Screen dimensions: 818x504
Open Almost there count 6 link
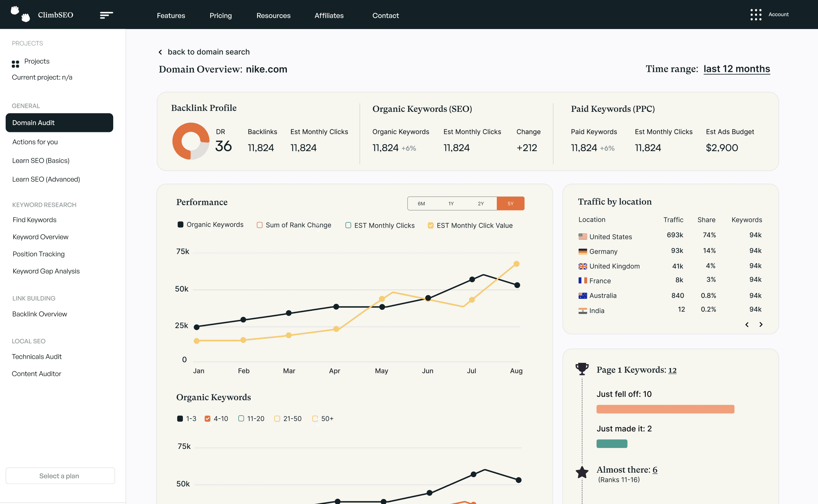click(655, 469)
